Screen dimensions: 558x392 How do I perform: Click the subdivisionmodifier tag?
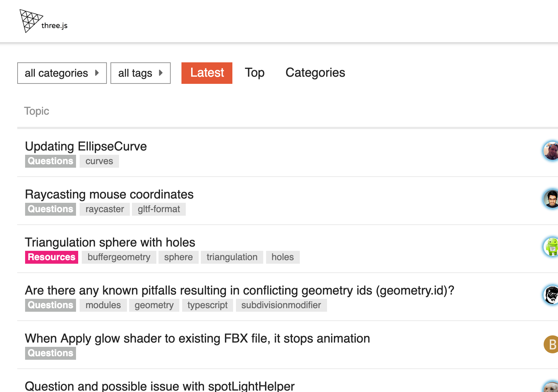(x=281, y=305)
